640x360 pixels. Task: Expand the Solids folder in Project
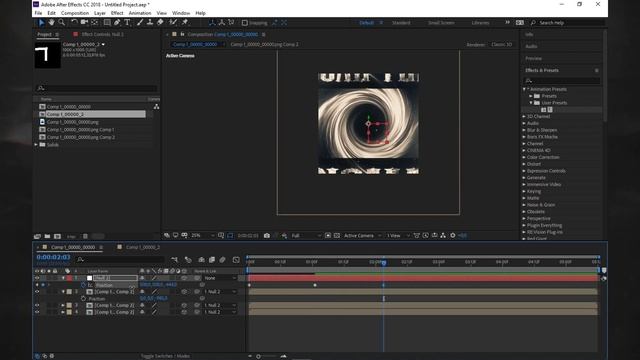(x=36, y=144)
